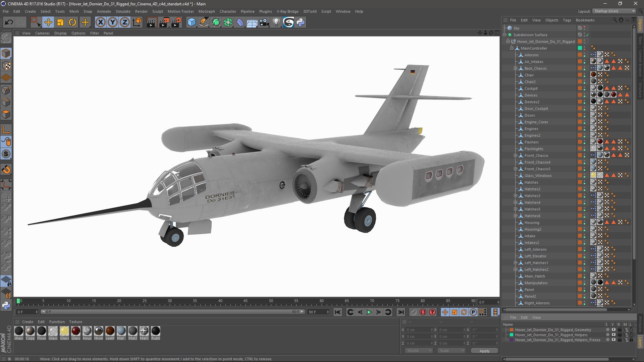Toggle X axis lock
Image resolution: width=644 pixels, height=362 pixels.
tap(100, 22)
